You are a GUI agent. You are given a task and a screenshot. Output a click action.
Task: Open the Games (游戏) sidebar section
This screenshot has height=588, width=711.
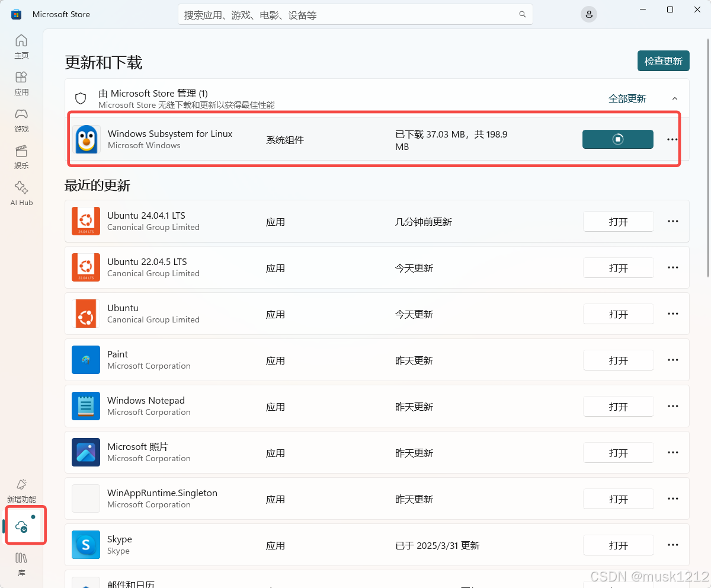(21, 120)
